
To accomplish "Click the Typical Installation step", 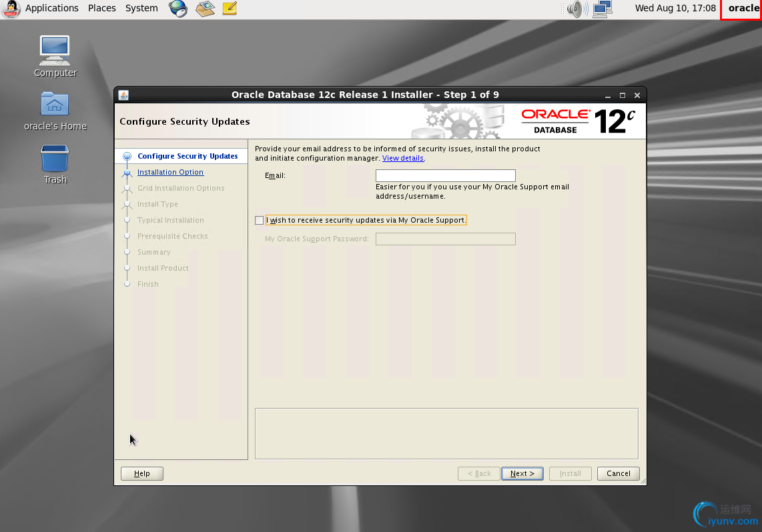I will (171, 221).
